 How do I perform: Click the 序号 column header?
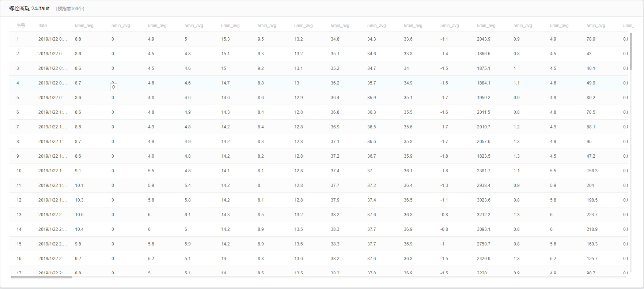click(x=20, y=26)
